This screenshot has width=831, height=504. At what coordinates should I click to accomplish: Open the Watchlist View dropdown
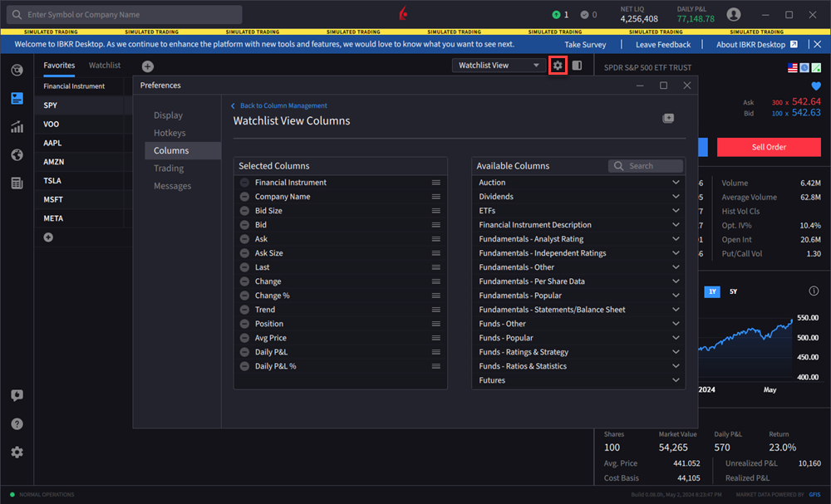click(x=498, y=65)
